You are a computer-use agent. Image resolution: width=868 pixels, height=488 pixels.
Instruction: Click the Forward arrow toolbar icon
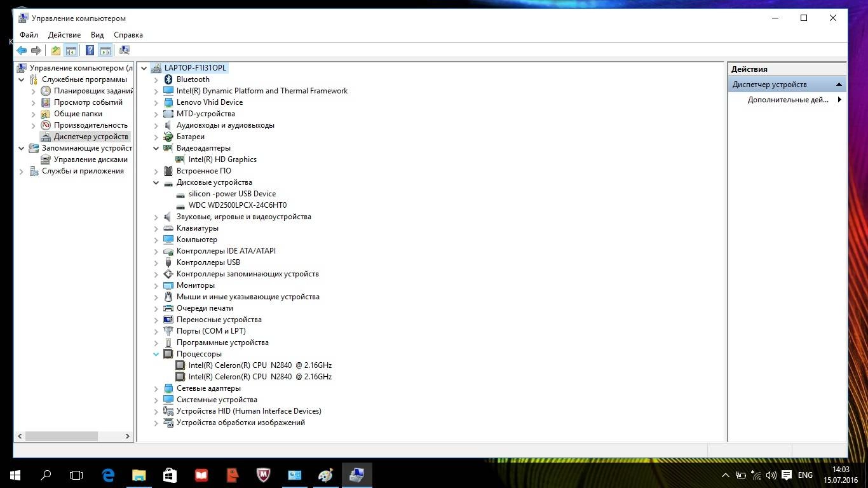click(x=36, y=50)
